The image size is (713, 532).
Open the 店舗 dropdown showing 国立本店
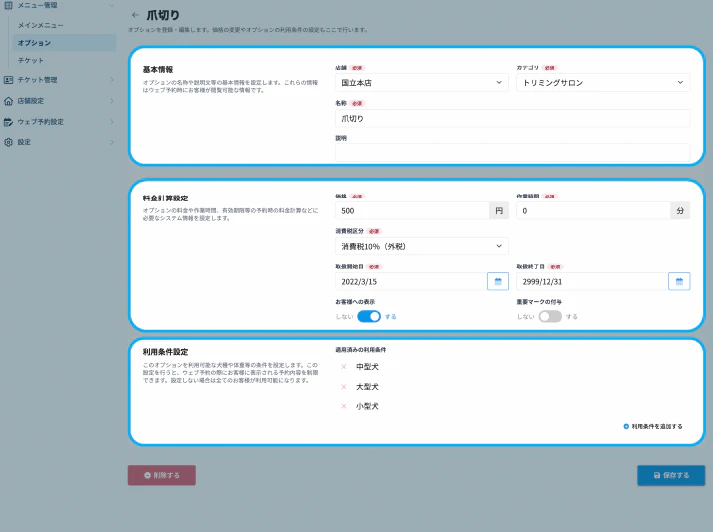coord(421,83)
